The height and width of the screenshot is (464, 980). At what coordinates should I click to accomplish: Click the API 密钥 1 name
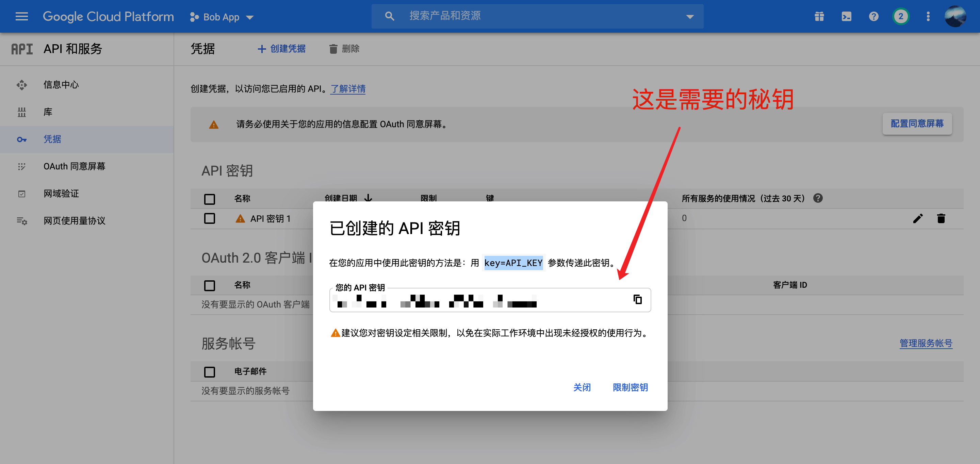(x=270, y=219)
